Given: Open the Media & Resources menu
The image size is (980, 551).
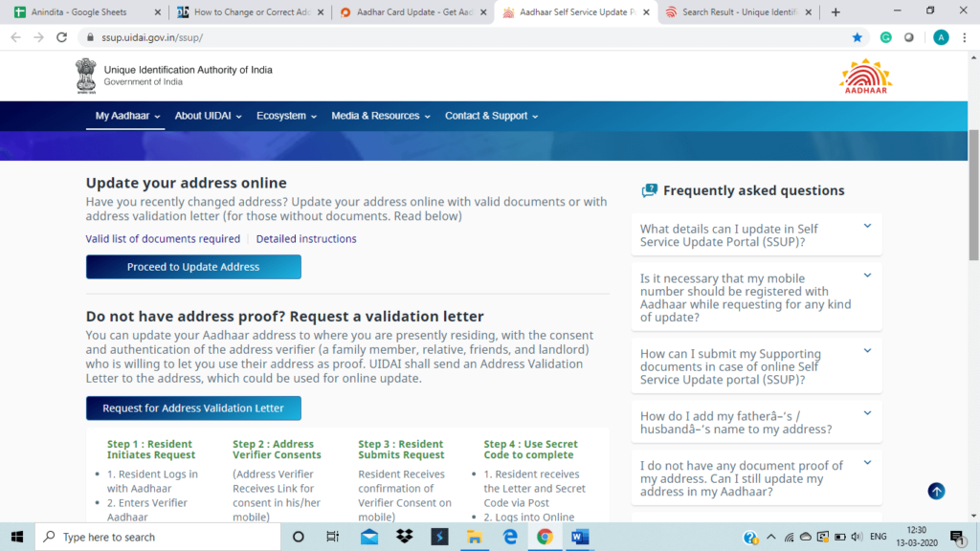Looking at the screenshot, I should 380,116.
